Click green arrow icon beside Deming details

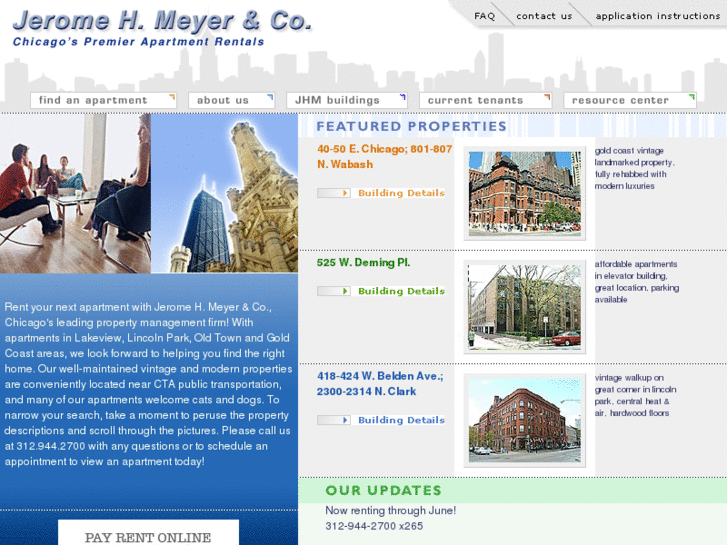click(x=334, y=291)
